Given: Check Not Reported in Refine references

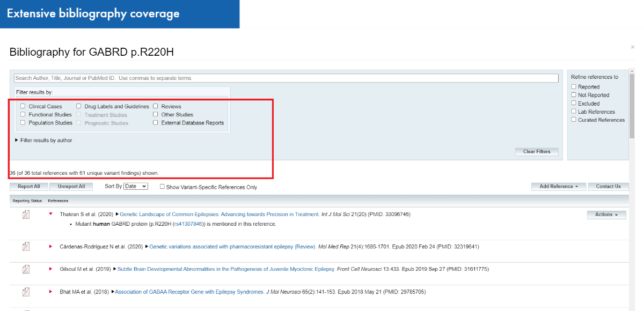Looking at the screenshot, I should (574, 95).
